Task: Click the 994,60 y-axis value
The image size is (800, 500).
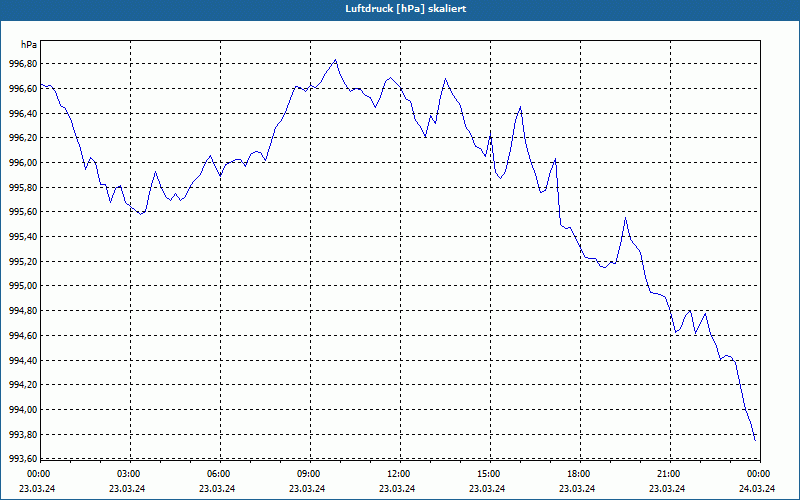Action: (x=22, y=335)
